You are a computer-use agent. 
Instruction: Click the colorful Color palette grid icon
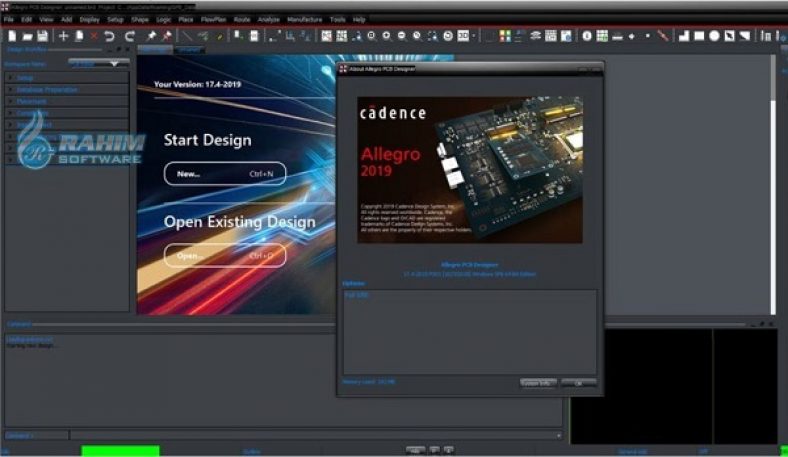tap(504, 36)
